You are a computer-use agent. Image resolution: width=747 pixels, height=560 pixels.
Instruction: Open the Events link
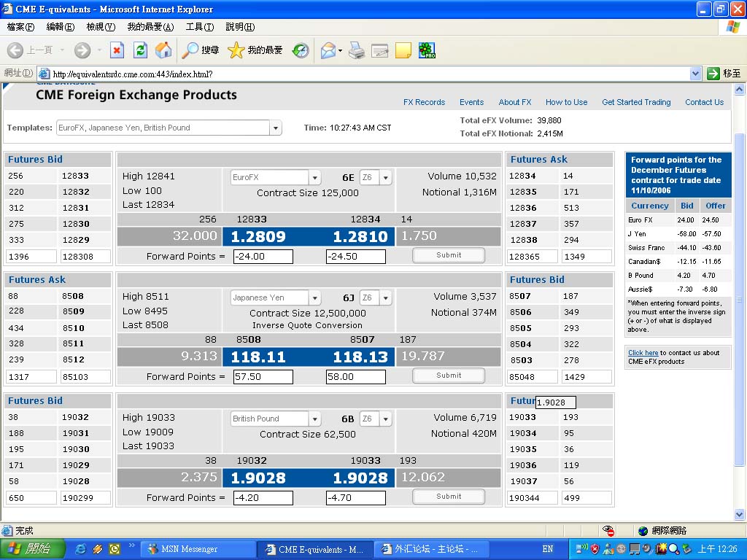pyautogui.click(x=472, y=102)
